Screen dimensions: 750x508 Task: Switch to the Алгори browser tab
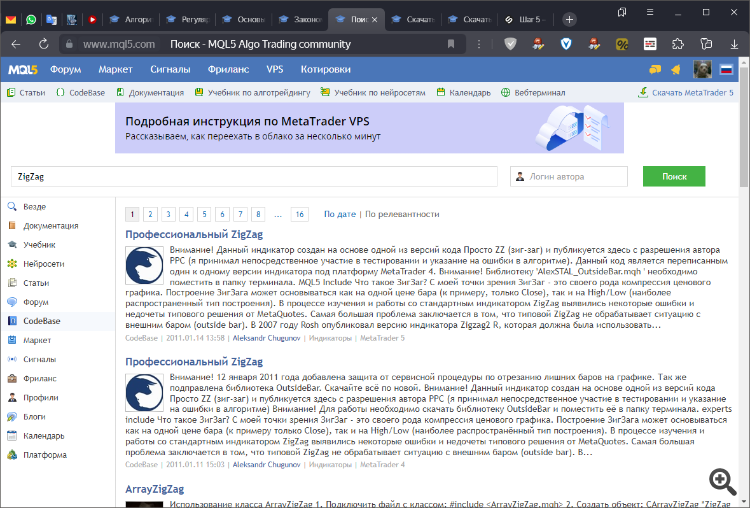pyautogui.click(x=131, y=20)
